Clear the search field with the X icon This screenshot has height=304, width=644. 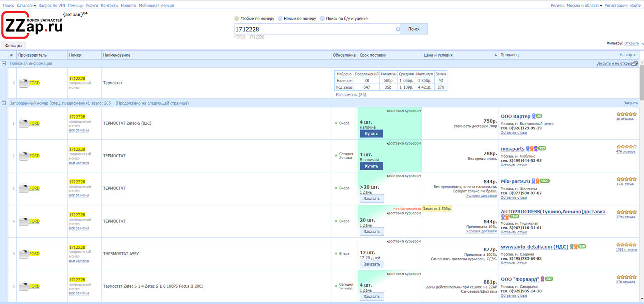[x=398, y=29]
